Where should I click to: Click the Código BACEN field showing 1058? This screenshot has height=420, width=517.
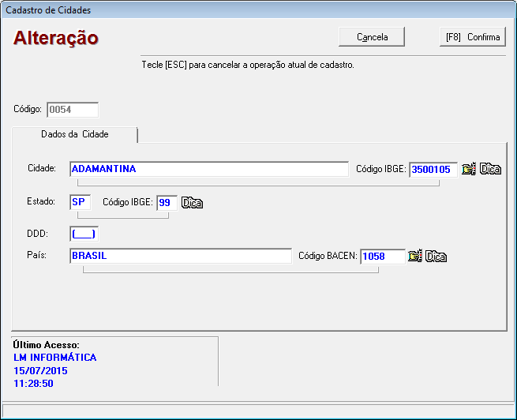382,256
